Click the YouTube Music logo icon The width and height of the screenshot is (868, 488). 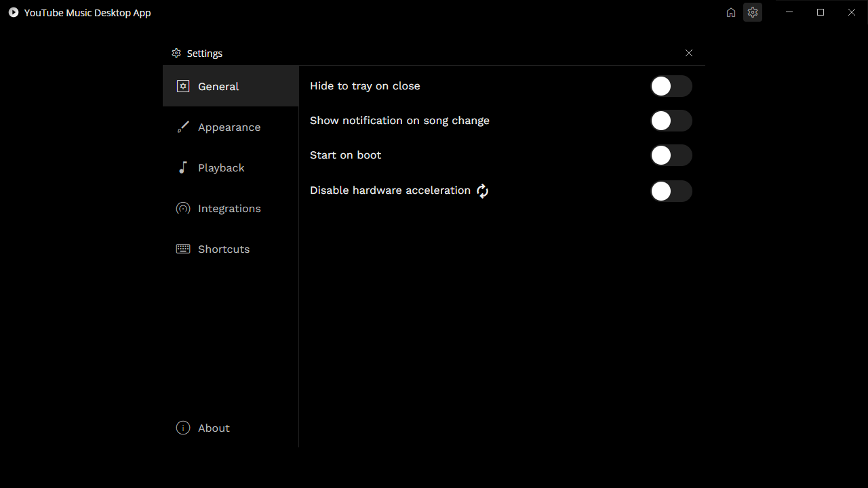pyautogui.click(x=14, y=12)
